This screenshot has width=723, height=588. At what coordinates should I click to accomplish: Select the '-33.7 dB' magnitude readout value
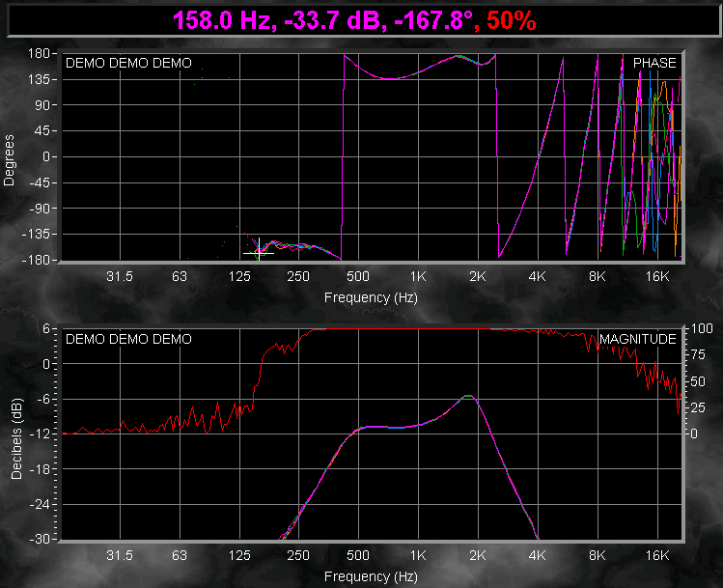pyautogui.click(x=333, y=20)
